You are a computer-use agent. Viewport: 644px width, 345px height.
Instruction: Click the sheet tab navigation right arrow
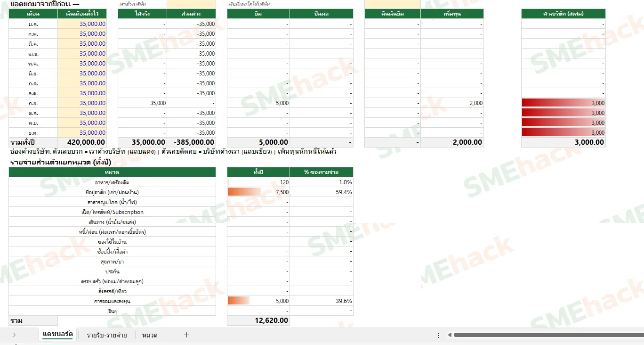point(14,335)
